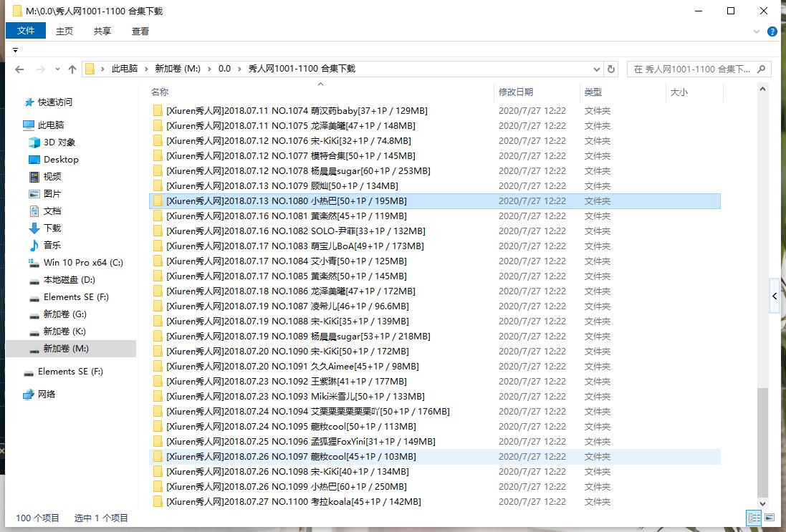Select 此电脑 in the navigation pane

[x=51, y=125]
